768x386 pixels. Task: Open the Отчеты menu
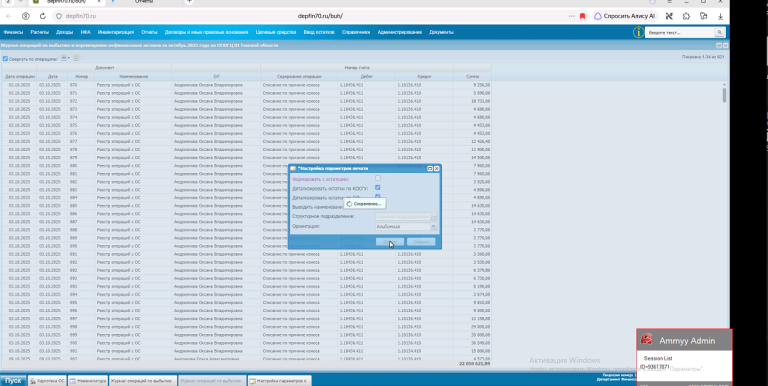click(149, 32)
